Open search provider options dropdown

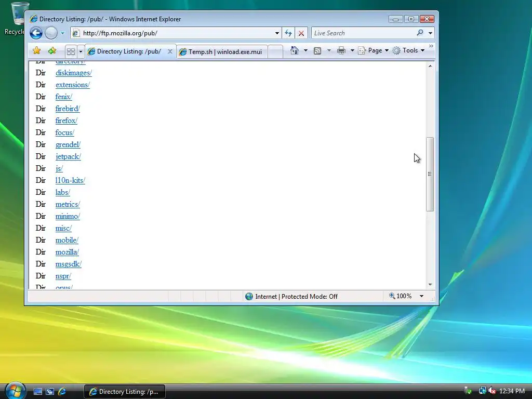pyautogui.click(x=430, y=33)
